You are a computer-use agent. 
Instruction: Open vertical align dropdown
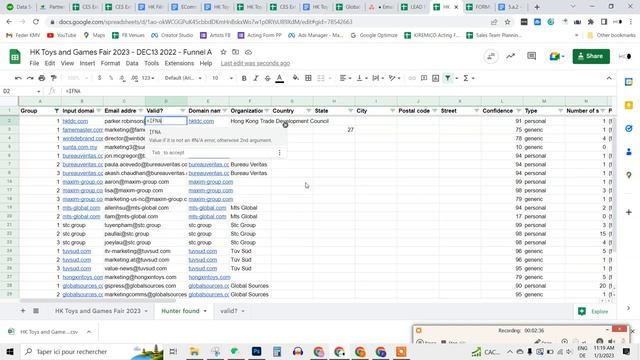coord(362,78)
